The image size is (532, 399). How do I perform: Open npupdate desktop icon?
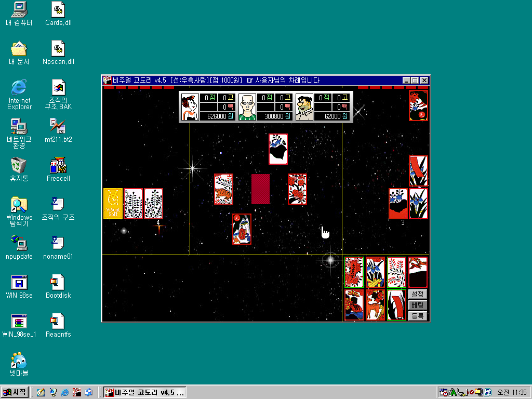pyautogui.click(x=19, y=247)
